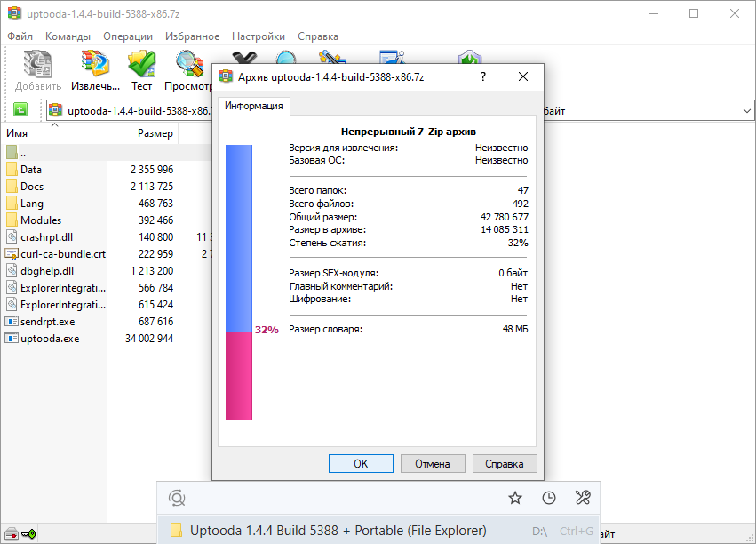Click the size value 2 355 996

152,170
